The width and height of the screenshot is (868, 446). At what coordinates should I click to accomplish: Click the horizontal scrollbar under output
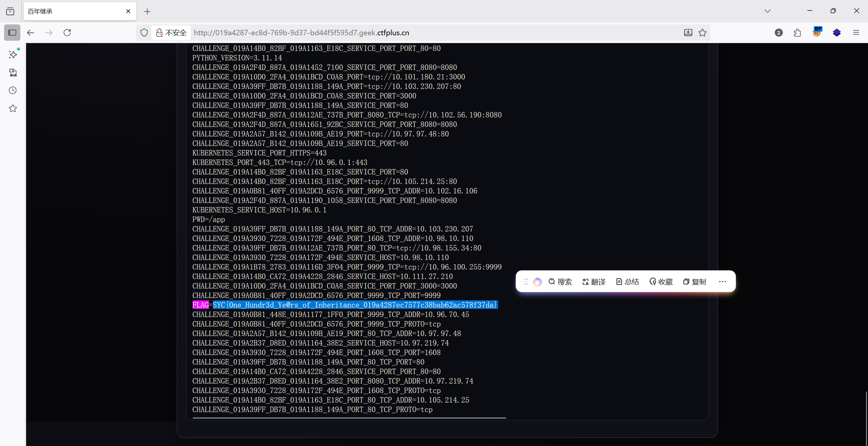(x=349, y=418)
